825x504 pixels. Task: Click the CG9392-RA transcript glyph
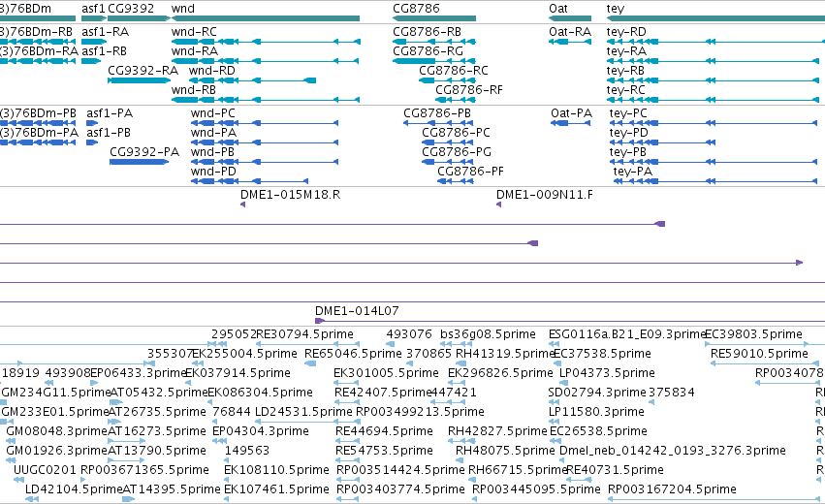tap(140, 80)
